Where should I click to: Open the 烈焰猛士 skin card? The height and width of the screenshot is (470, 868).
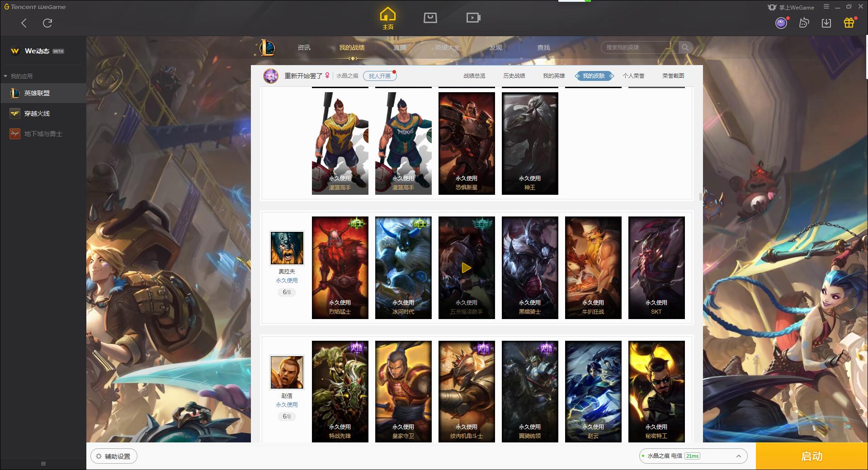click(340, 268)
